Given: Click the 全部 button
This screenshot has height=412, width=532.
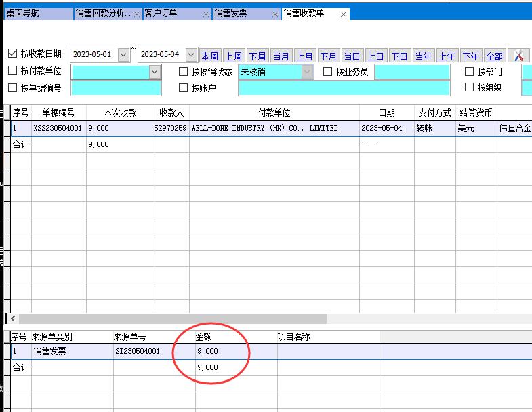Looking at the screenshot, I should tap(495, 56).
